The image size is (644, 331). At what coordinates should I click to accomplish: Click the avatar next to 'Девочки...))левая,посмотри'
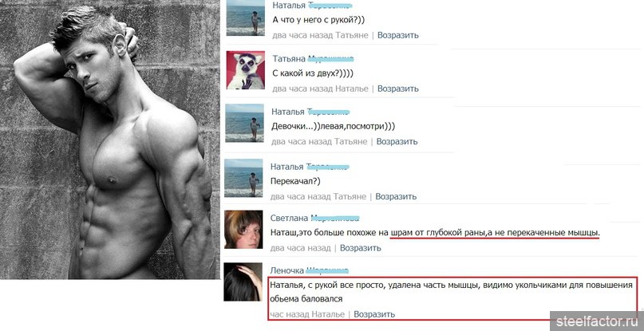tap(245, 123)
